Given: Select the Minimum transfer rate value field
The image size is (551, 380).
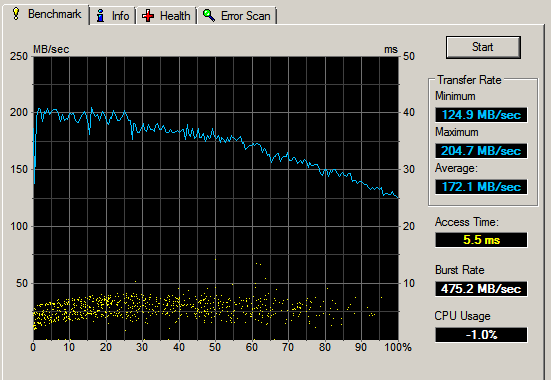Looking at the screenshot, I should click(x=481, y=115).
